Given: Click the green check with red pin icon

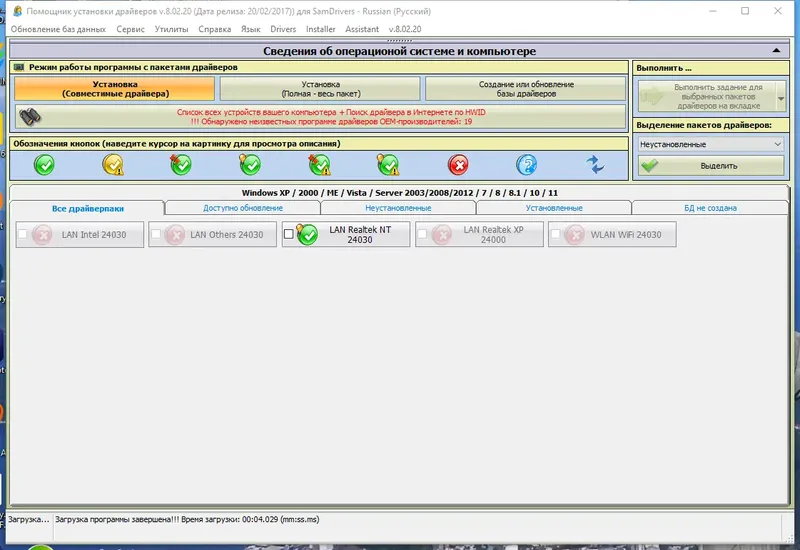Looking at the screenshot, I should [181, 164].
